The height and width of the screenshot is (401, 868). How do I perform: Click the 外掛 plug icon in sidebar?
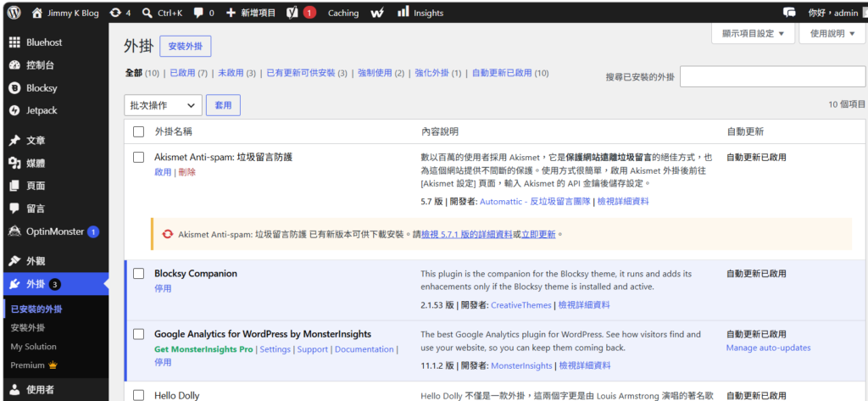click(15, 284)
